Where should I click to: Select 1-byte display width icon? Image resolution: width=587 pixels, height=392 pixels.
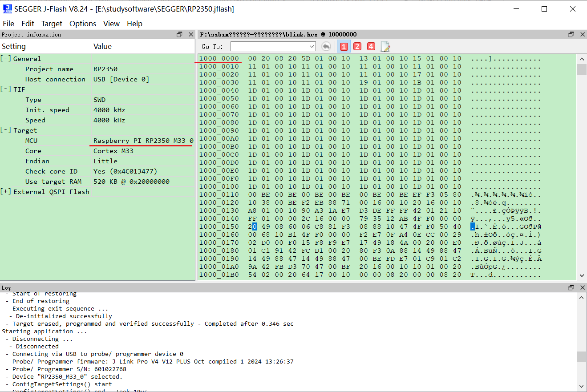[343, 46]
